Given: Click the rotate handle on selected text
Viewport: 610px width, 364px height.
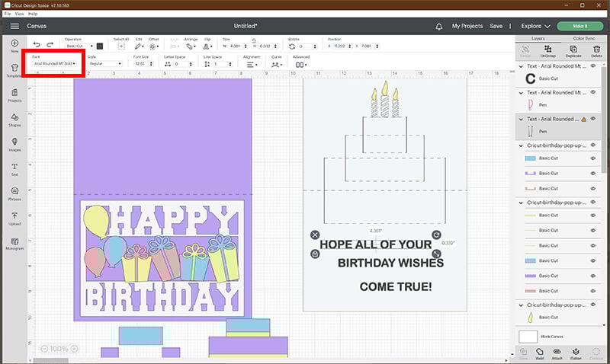Looking at the screenshot, I should (x=436, y=235).
